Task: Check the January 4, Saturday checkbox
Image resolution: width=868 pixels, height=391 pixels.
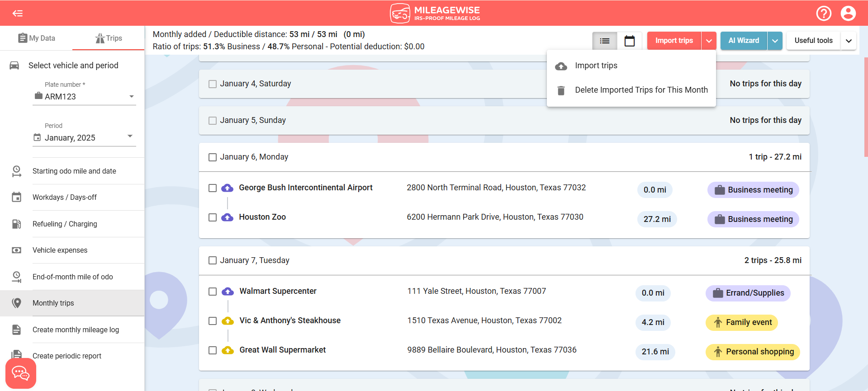Action: click(x=213, y=84)
